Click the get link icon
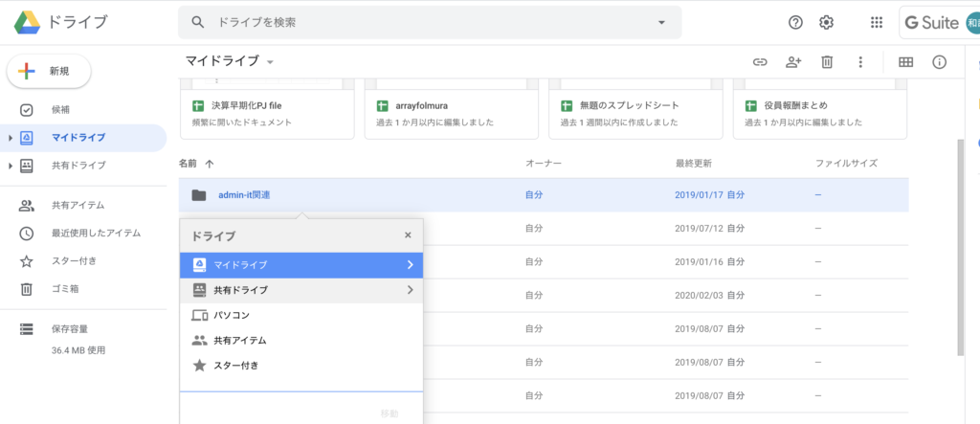 (x=759, y=62)
